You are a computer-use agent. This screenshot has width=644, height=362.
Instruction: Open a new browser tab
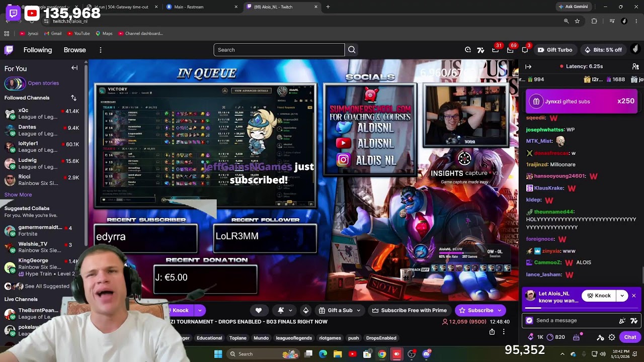tap(328, 7)
